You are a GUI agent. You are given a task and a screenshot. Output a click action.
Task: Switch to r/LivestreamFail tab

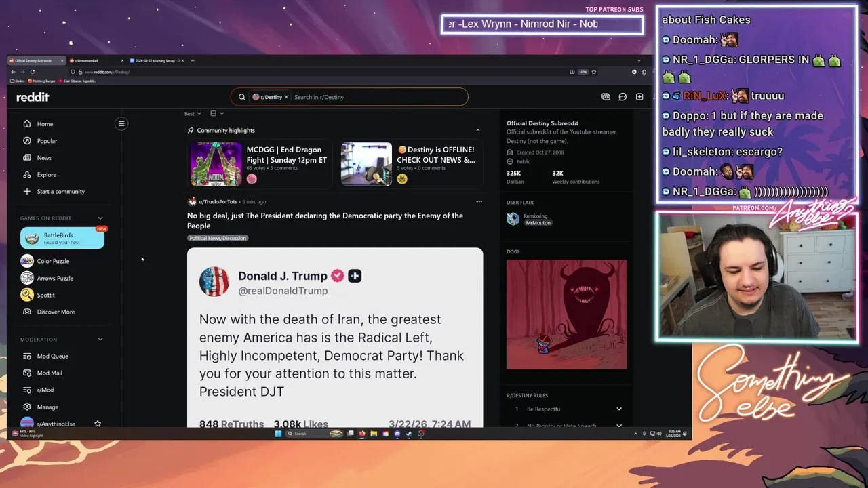(x=95, y=60)
